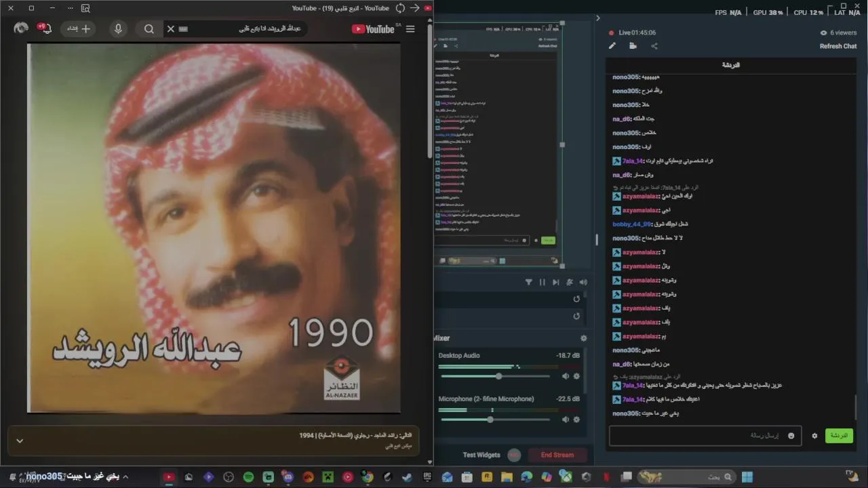Open Spotify from the taskbar
Viewport: 868px width, 488px height.
(248, 477)
